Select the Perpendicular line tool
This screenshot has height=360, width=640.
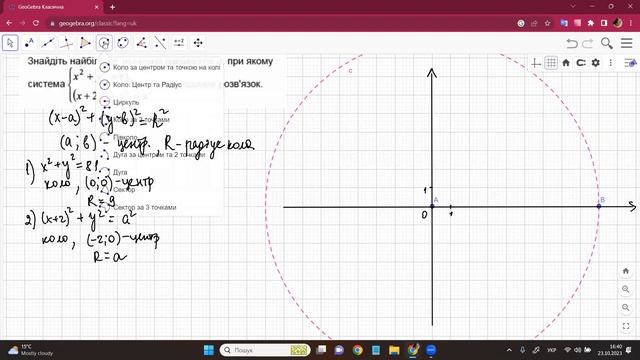pyautogui.click(x=67, y=43)
